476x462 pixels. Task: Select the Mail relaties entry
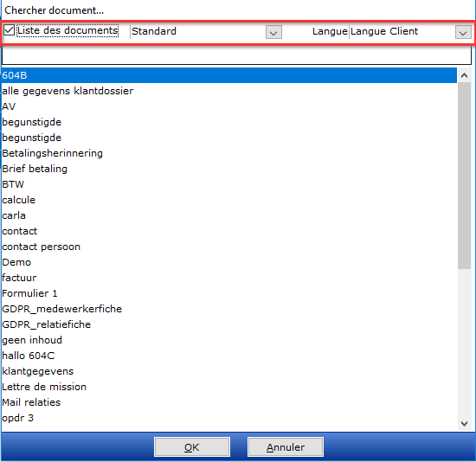[228, 402]
